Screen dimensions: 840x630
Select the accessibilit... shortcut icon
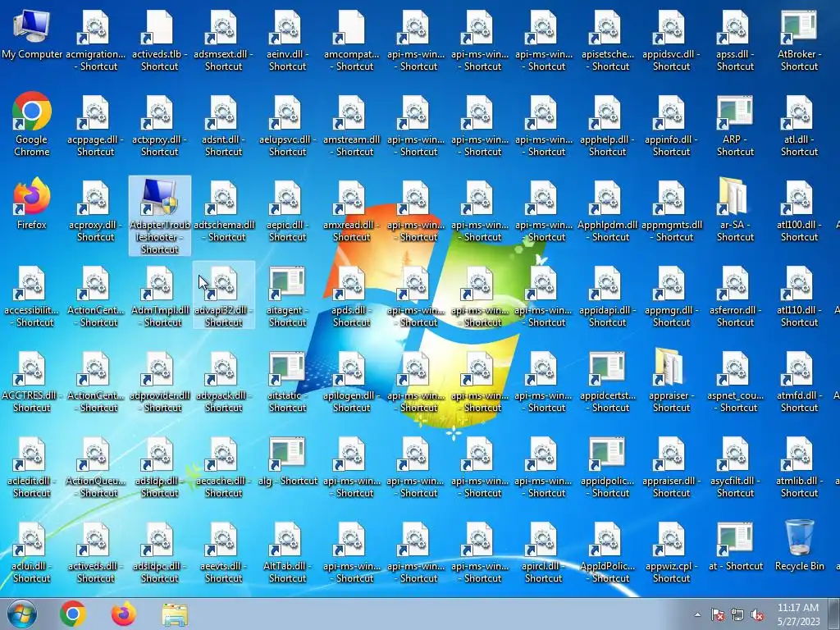tap(32, 295)
